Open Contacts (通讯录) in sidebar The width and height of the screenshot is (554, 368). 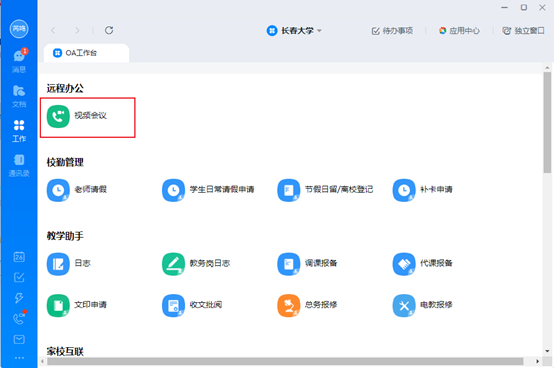tap(19, 166)
